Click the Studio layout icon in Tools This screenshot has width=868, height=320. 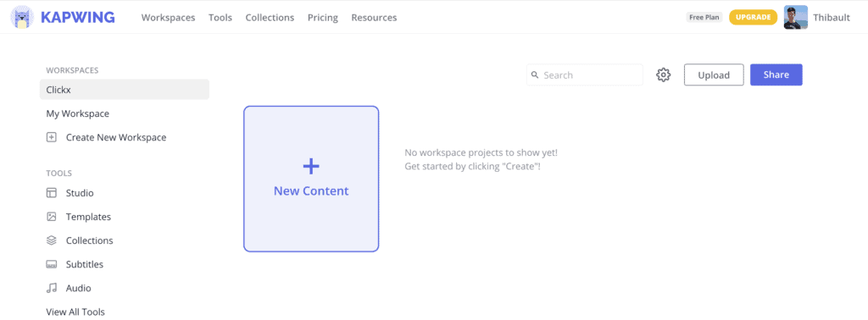pos(52,193)
